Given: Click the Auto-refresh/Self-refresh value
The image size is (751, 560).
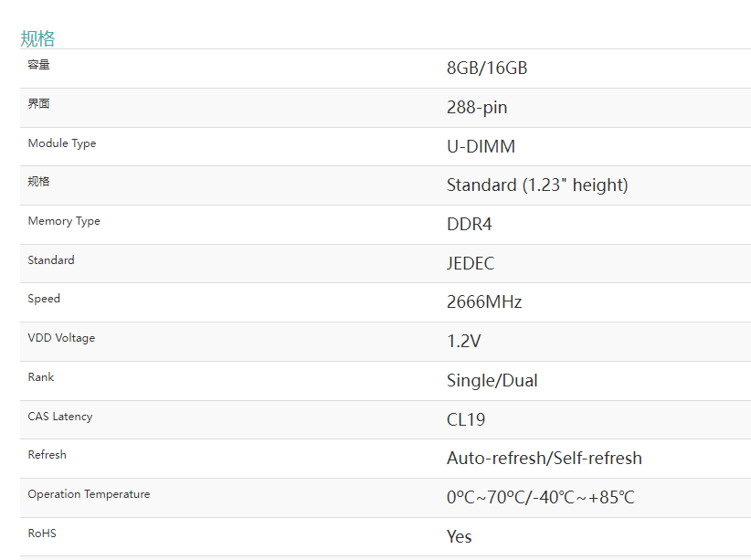Looking at the screenshot, I should click(x=544, y=459).
